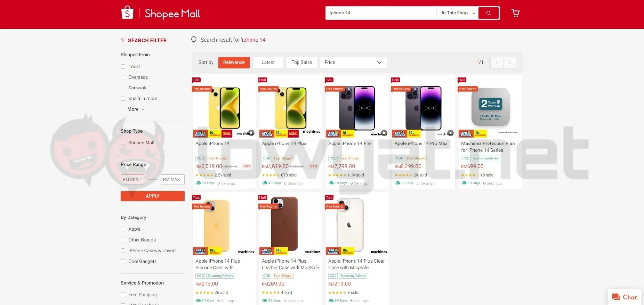The height and width of the screenshot is (305, 644).
Task: Go to previous results page arrow
Action: coord(497,63)
